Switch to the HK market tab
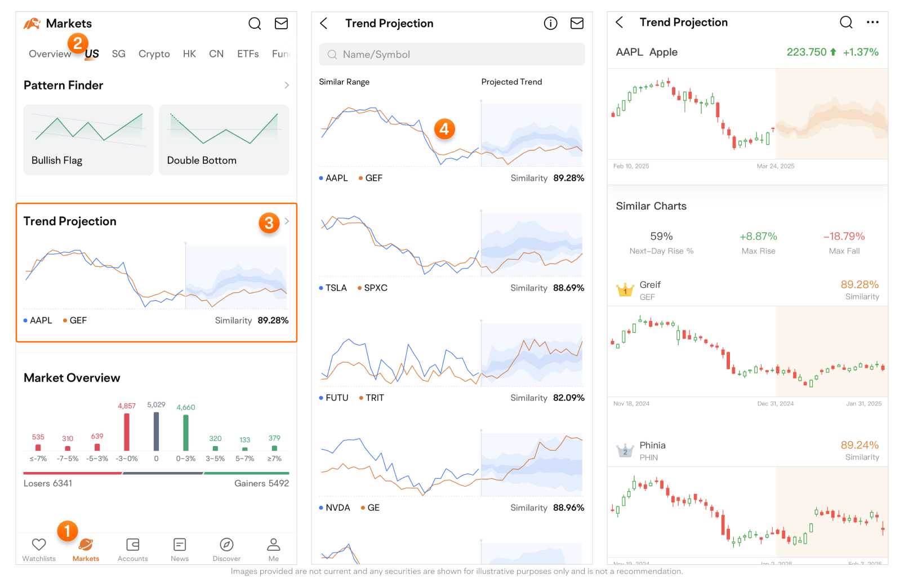Viewport: 904px width, 588px height. [189, 54]
